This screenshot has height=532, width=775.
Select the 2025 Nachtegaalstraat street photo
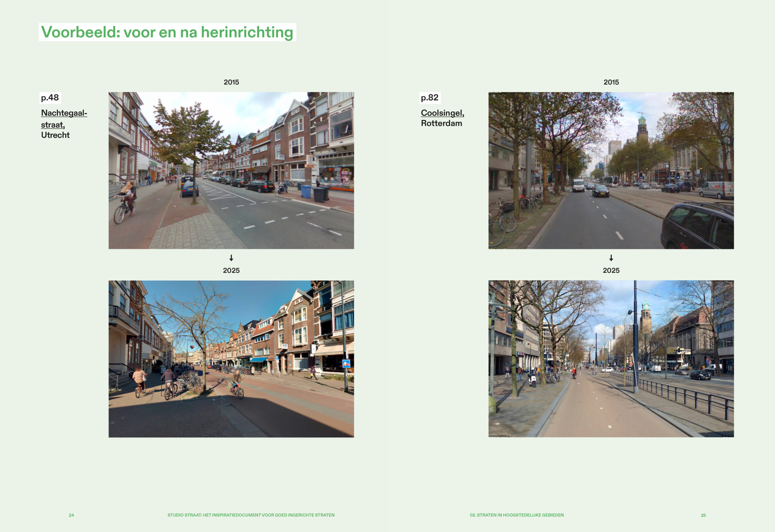pos(231,359)
